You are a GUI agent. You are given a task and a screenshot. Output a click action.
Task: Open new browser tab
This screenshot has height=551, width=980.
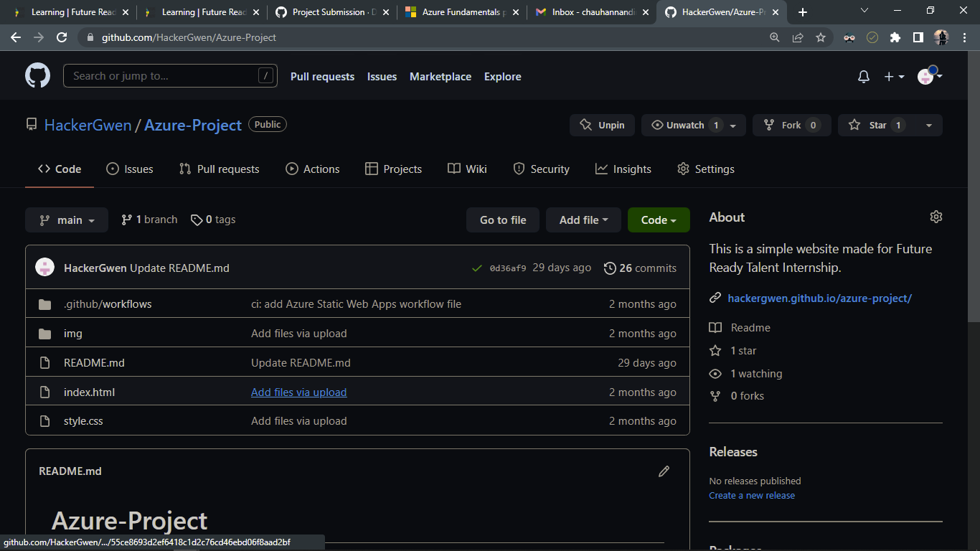[803, 12]
